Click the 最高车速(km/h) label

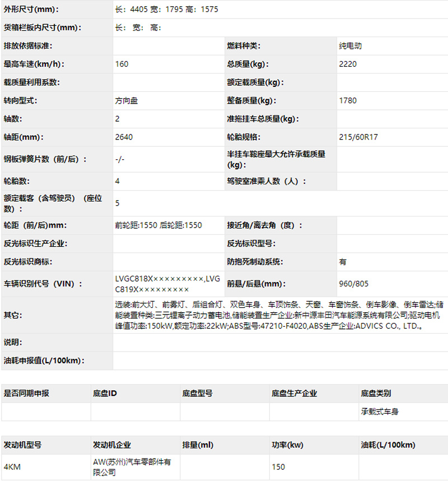[34, 64]
